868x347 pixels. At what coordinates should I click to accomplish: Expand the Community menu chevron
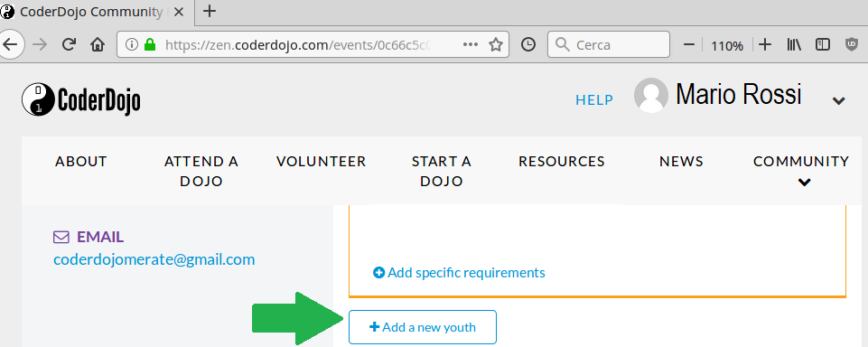click(805, 182)
